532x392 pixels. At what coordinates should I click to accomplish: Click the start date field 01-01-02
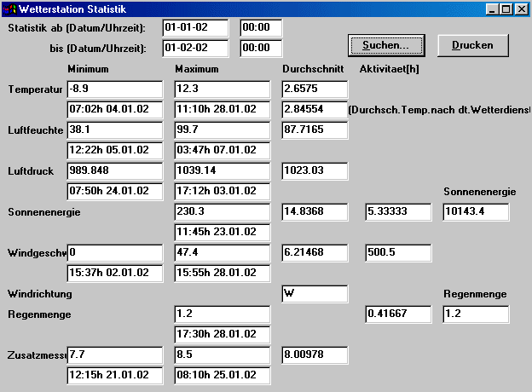196,28
